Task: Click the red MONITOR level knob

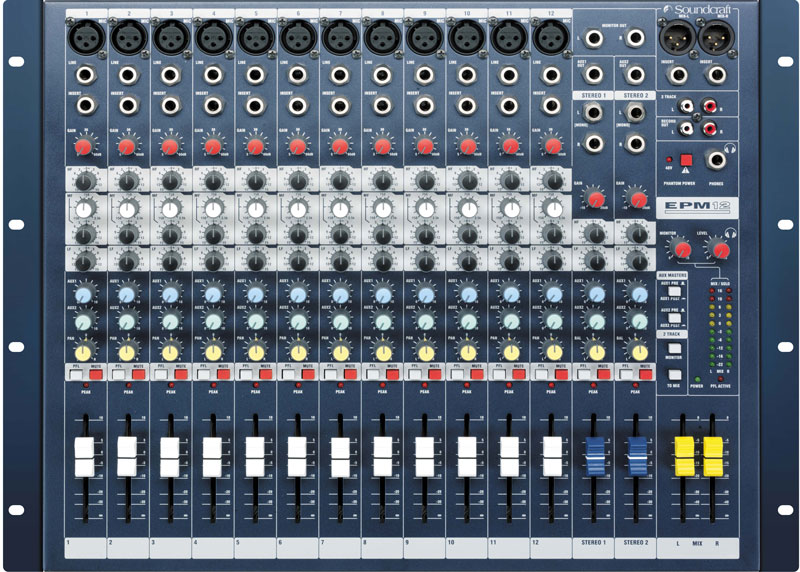Action: pos(682,250)
